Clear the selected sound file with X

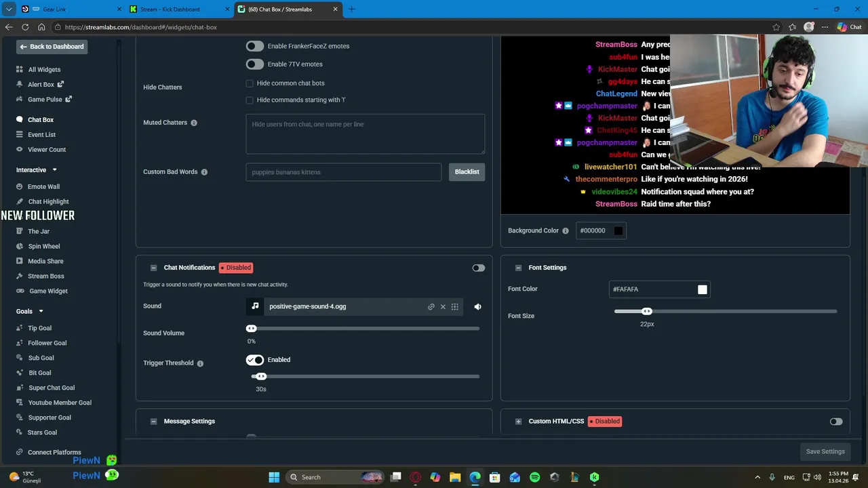tap(443, 307)
